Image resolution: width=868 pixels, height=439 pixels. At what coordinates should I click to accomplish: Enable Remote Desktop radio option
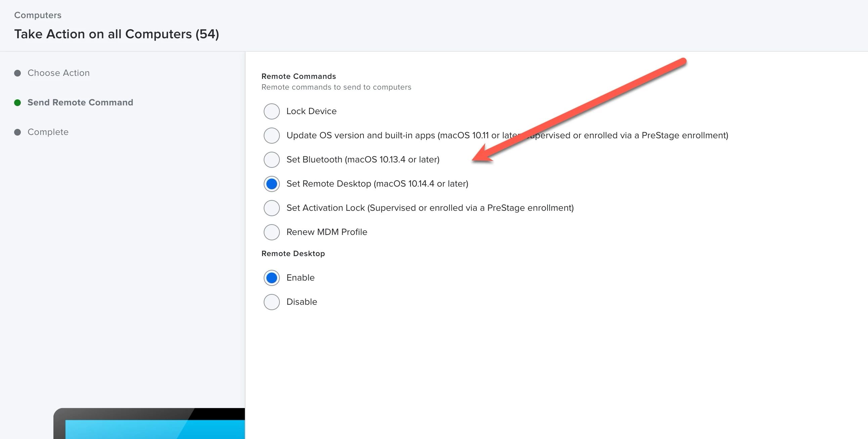coord(272,278)
